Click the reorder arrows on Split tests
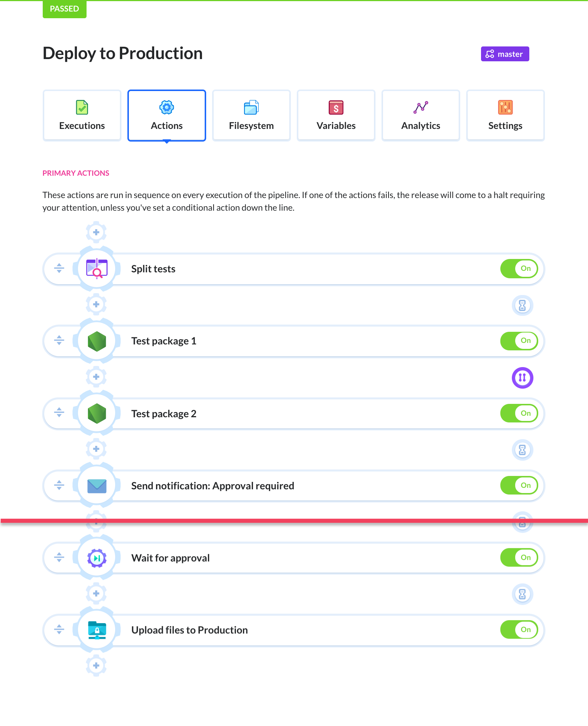 tap(59, 268)
